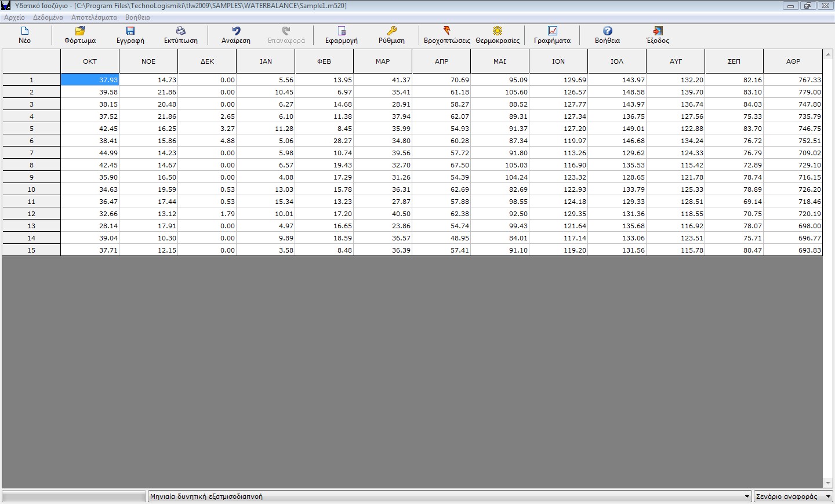Click cell 3.27 in row 5

(207, 129)
